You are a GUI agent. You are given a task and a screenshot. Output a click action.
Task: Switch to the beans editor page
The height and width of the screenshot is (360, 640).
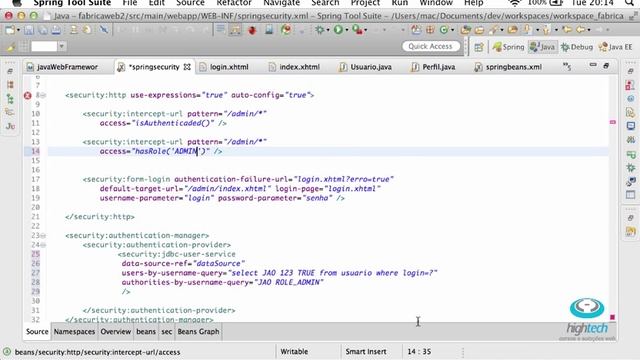point(146,332)
